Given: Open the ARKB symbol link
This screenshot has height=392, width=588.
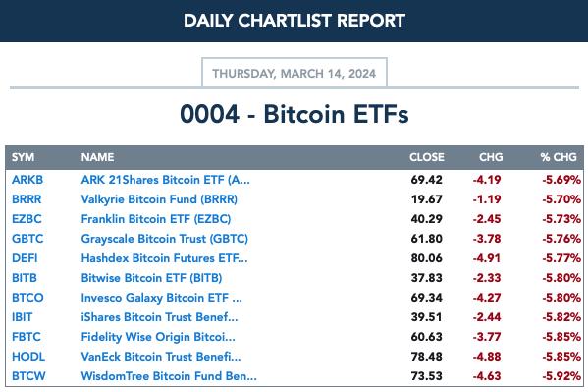Looking at the screenshot, I should tap(27, 180).
